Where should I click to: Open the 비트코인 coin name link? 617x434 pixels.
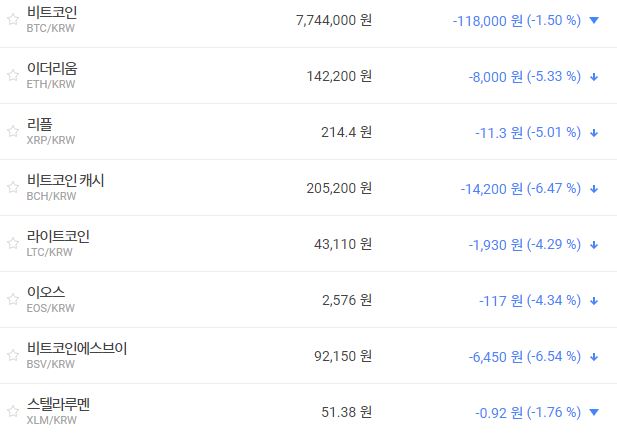coord(52,13)
